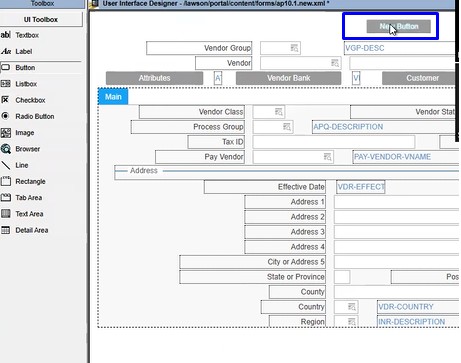This screenshot has width=461, height=363.
Task: Select the small V field beside Vendor Bank
Action: point(356,78)
